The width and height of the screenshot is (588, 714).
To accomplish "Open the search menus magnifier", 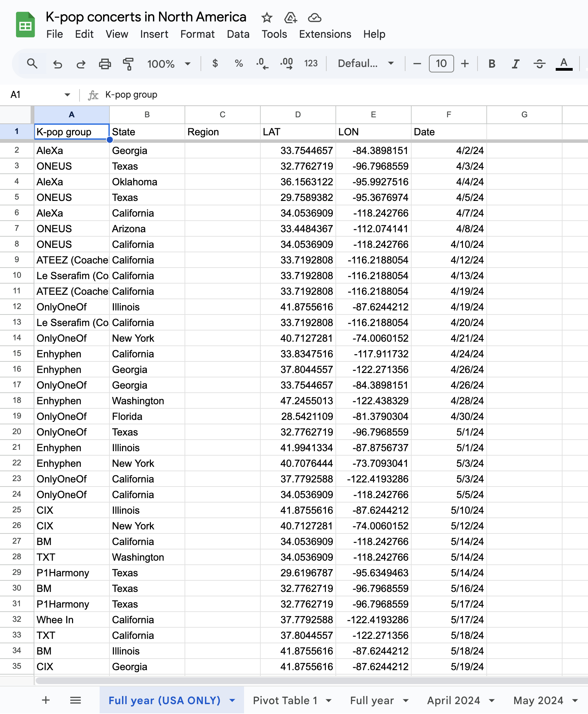I will coord(32,64).
